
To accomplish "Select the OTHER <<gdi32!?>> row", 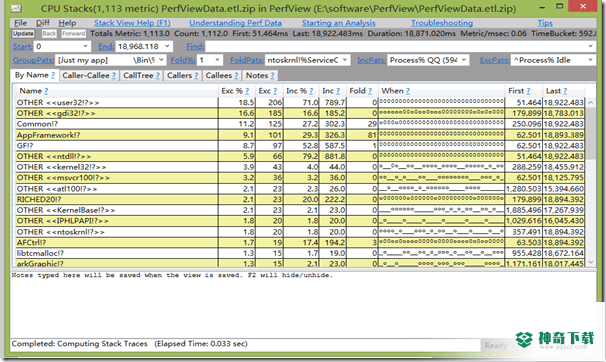I will 300,113.
